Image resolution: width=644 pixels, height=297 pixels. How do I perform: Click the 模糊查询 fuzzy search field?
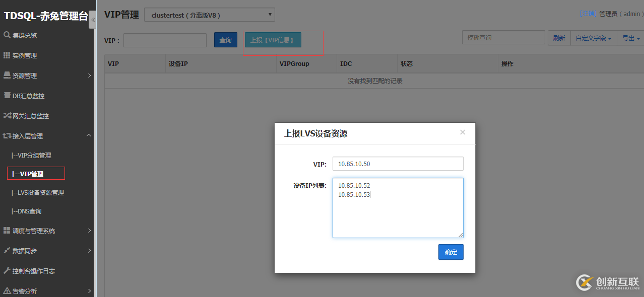coord(503,37)
